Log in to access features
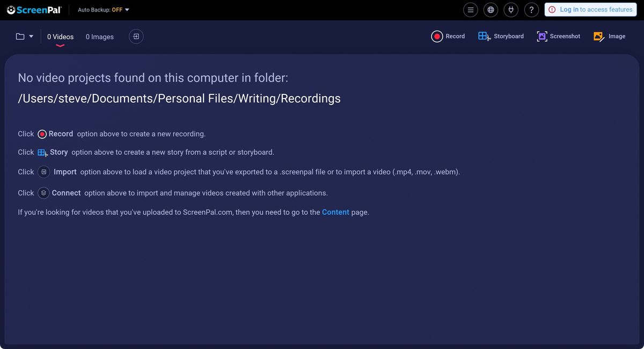Screen dimensions: 644x349 [x=590, y=9]
